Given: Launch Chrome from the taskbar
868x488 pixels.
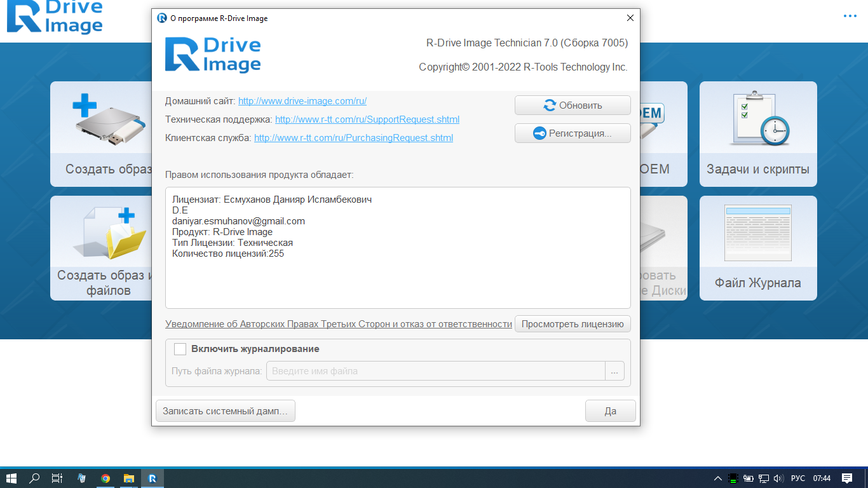Looking at the screenshot, I should (105, 478).
